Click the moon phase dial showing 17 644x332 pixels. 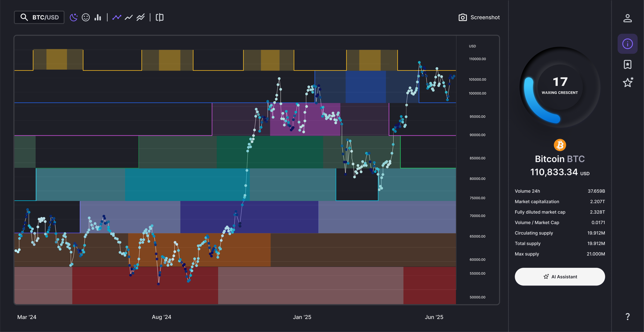(x=560, y=87)
